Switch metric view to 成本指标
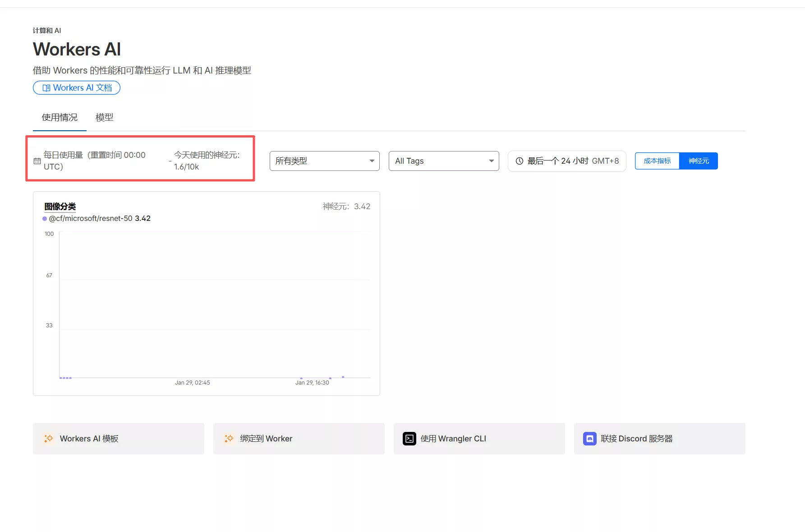805x532 pixels. coord(657,161)
